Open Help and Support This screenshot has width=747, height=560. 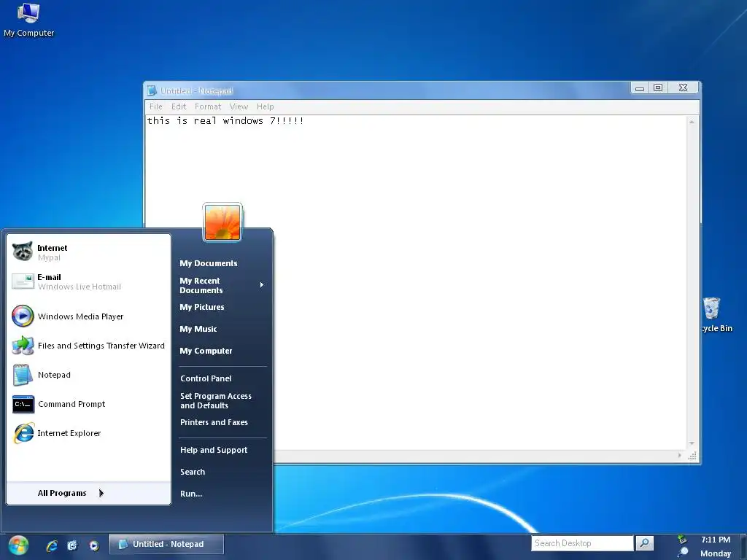(214, 450)
